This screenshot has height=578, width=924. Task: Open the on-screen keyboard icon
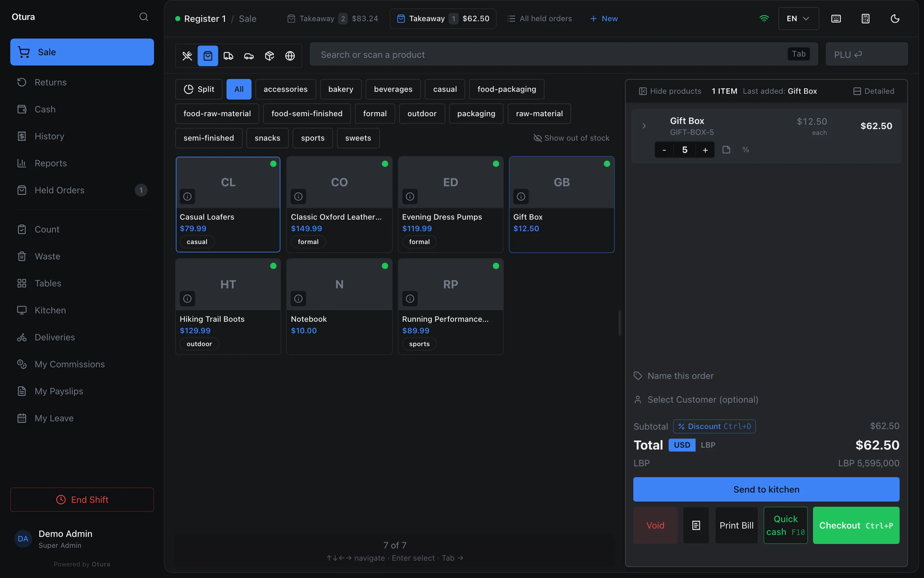tap(836, 19)
